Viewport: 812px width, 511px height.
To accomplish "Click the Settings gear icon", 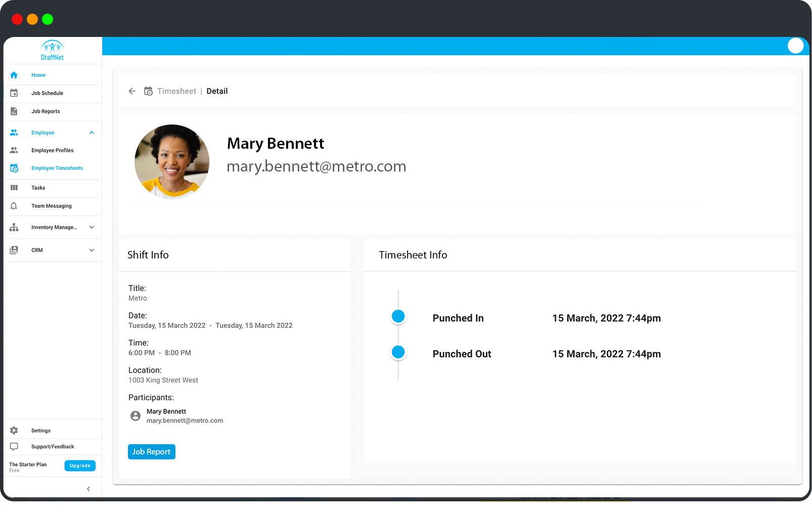I will (14, 431).
